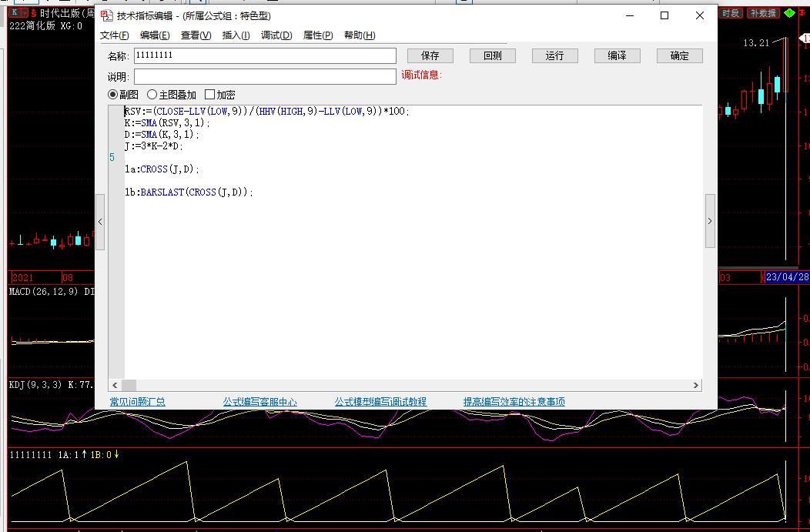This screenshot has width=810, height=532.
Task: Click the 1A:1 value in the bottom subchart
Action: (69, 455)
